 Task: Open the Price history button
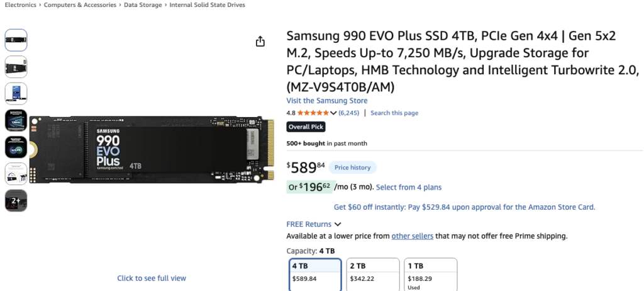click(x=352, y=168)
